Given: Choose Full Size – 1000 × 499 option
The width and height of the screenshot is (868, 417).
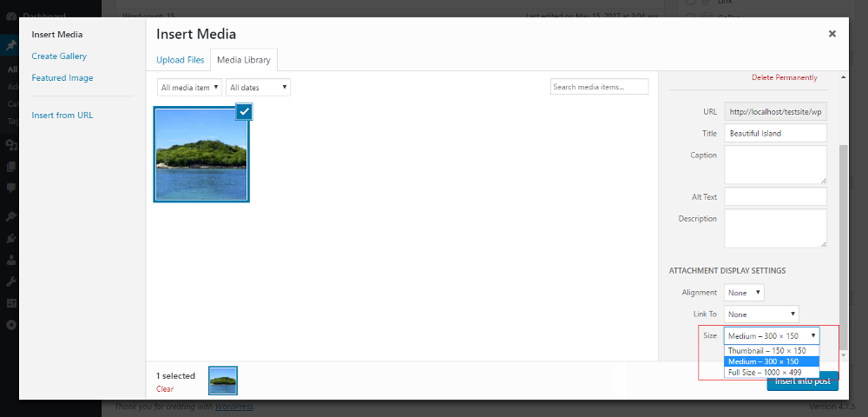Looking at the screenshot, I should [772, 372].
